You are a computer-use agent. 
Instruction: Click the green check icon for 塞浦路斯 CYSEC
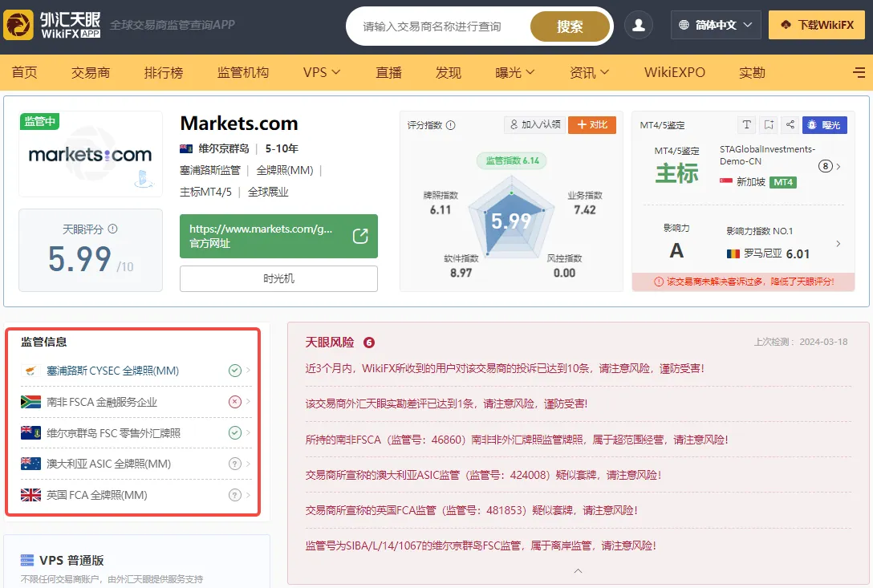click(x=235, y=371)
